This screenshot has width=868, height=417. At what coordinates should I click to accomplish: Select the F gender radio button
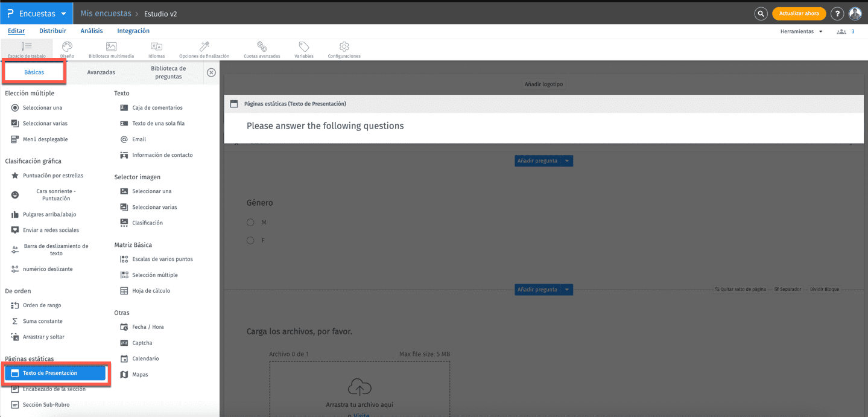click(x=250, y=240)
